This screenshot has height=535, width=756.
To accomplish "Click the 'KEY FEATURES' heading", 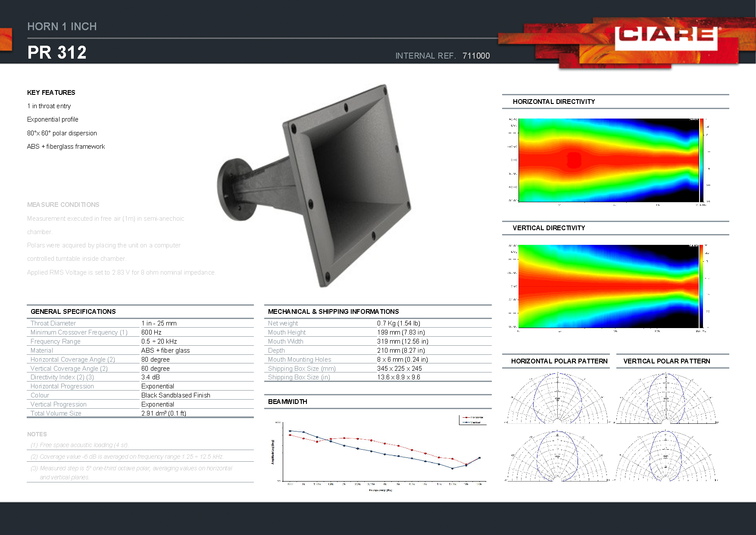I will click(x=51, y=93).
